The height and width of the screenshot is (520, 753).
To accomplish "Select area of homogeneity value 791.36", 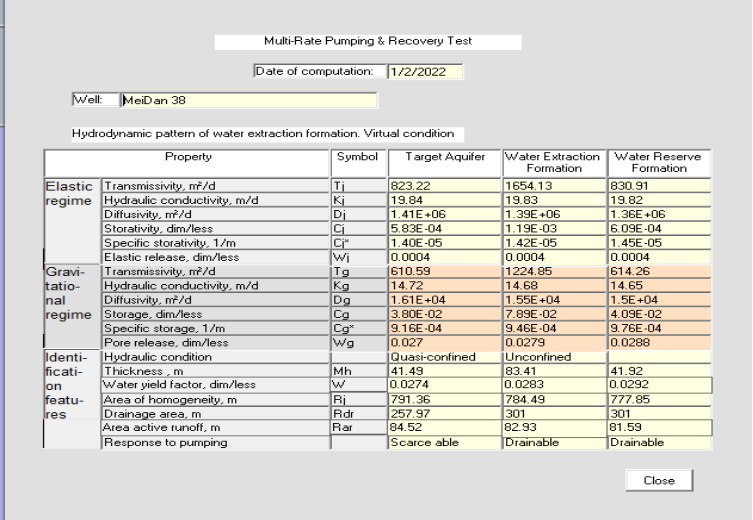I will click(444, 399).
